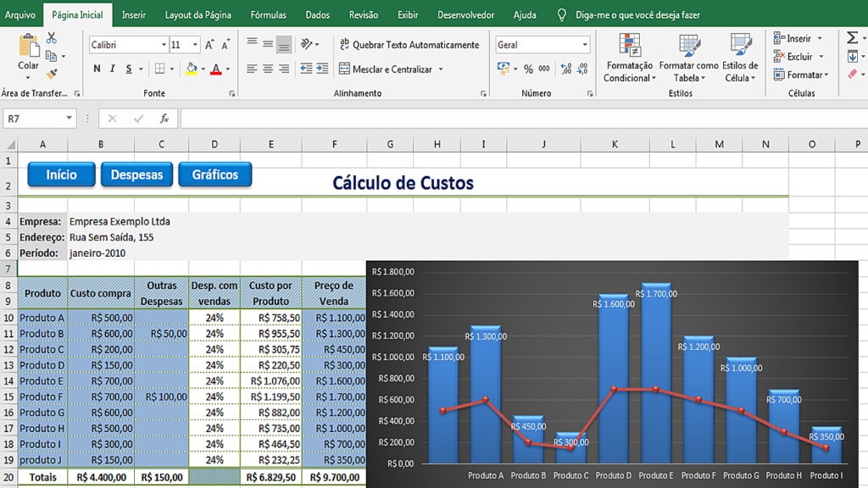Expand the Geral number format dropdown

(x=583, y=44)
